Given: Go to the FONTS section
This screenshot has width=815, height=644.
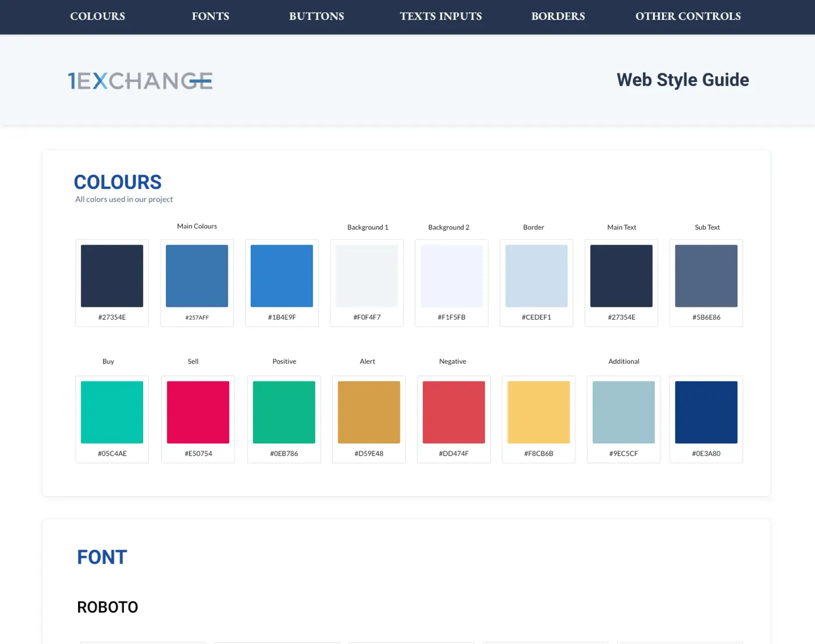Looking at the screenshot, I should pyautogui.click(x=210, y=16).
